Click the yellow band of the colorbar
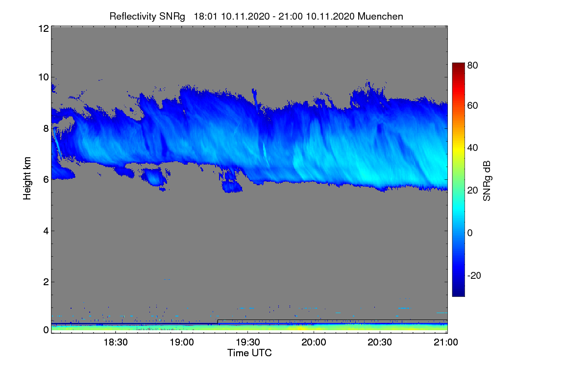 pos(458,149)
